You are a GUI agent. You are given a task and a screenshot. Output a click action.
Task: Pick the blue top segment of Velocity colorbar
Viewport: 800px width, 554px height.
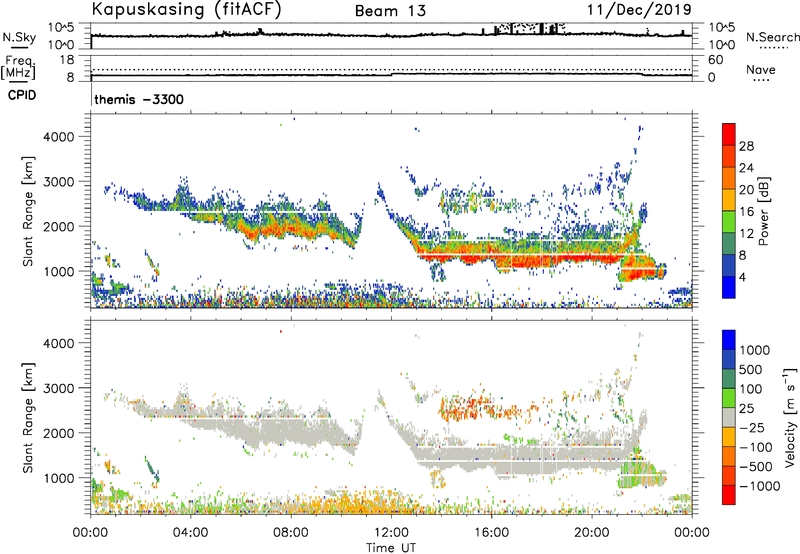point(728,340)
